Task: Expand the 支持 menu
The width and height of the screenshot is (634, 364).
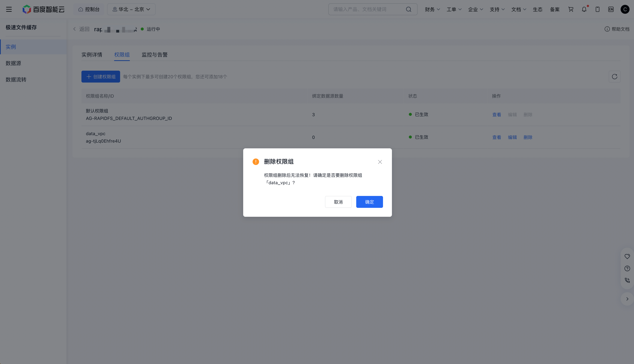Action: click(x=497, y=9)
